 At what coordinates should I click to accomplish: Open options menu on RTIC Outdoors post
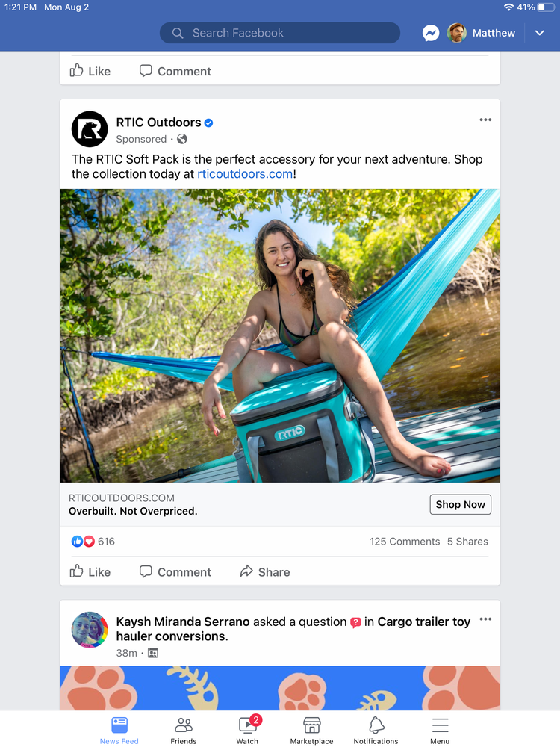pyautogui.click(x=485, y=120)
